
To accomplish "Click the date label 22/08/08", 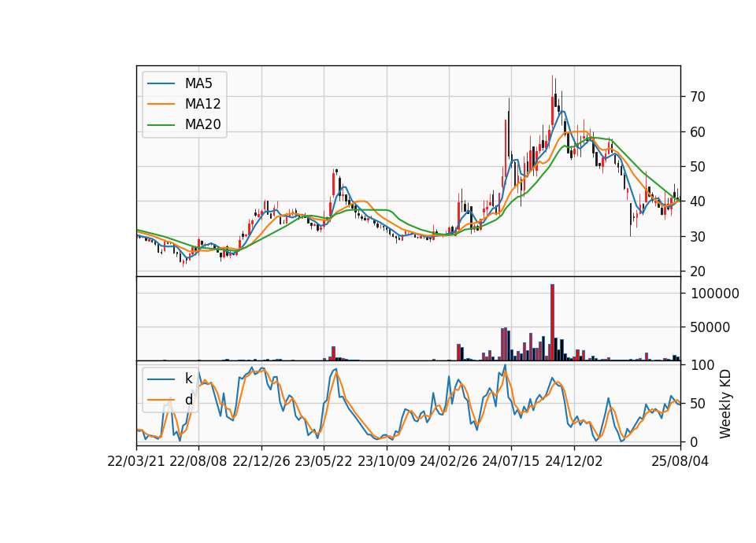I will (198, 461).
